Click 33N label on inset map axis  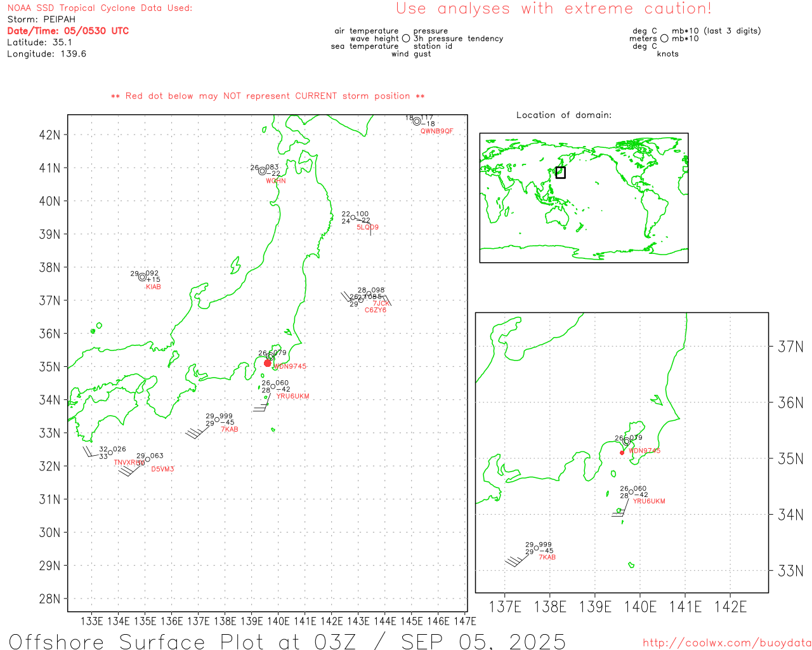791,571
